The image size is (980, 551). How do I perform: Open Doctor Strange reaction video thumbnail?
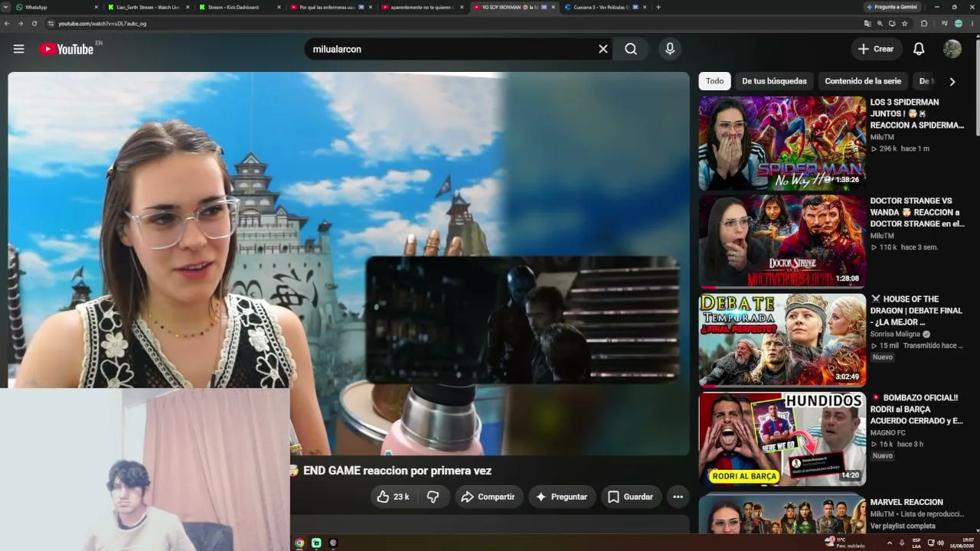[782, 242]
